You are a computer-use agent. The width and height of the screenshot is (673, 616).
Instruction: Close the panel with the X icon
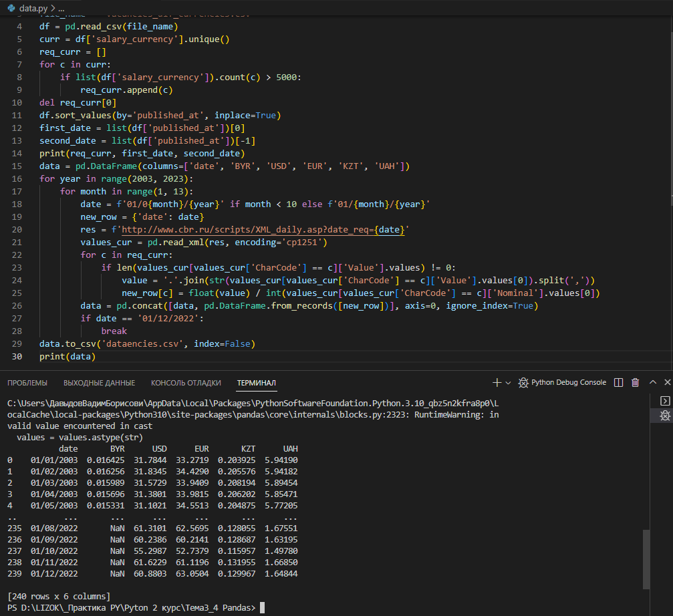point(666,382)
